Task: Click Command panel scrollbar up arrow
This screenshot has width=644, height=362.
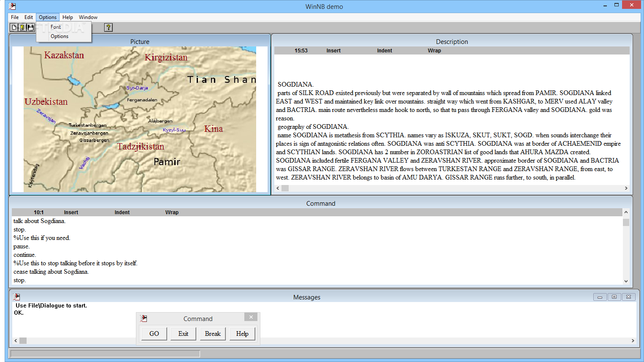Action: coord(626,212)
